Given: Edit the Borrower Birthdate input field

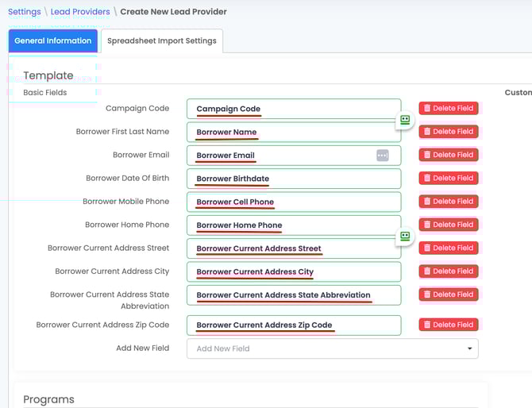Looking at the screenshot, I should 294,179.
